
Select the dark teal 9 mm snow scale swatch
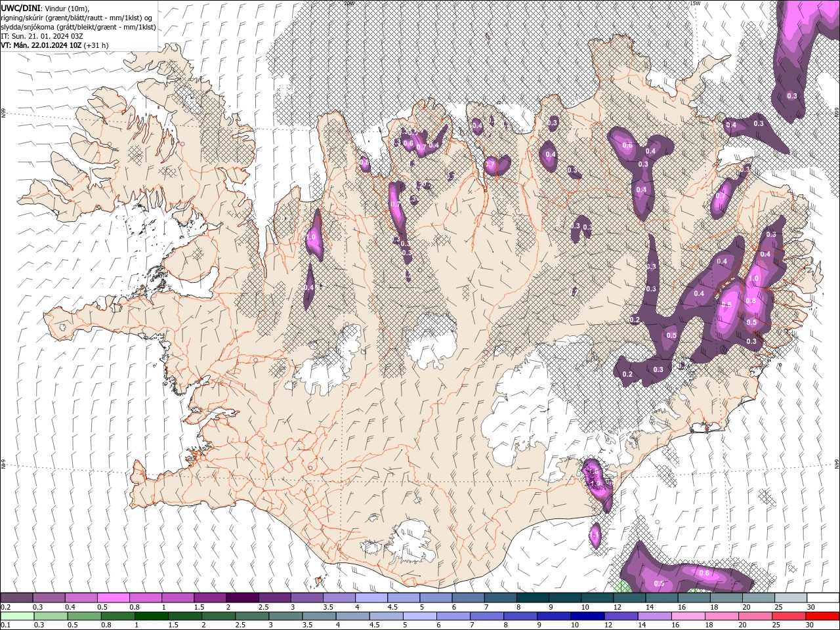pos(566,597)
